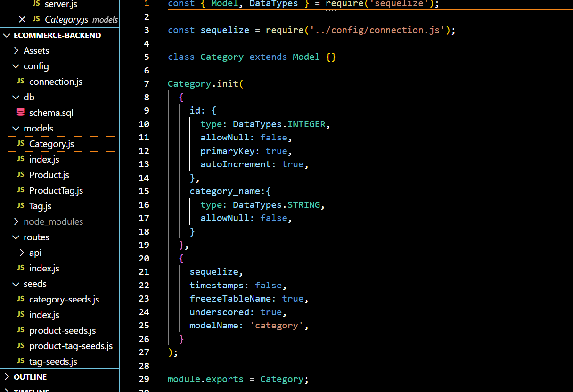Click line number 7 in the gutter

coord(147,84)
